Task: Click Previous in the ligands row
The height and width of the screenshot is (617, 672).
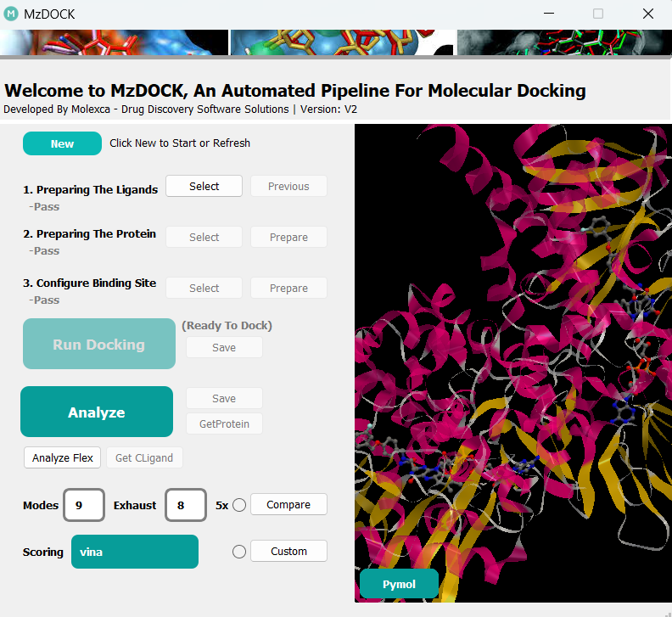Action: [288, 186]
